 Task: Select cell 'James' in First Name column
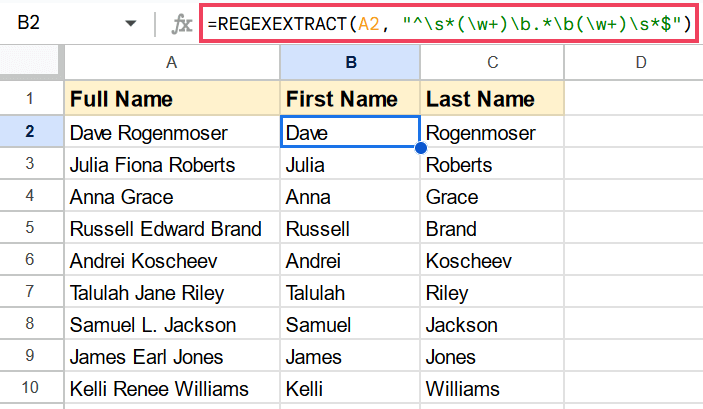350,355
